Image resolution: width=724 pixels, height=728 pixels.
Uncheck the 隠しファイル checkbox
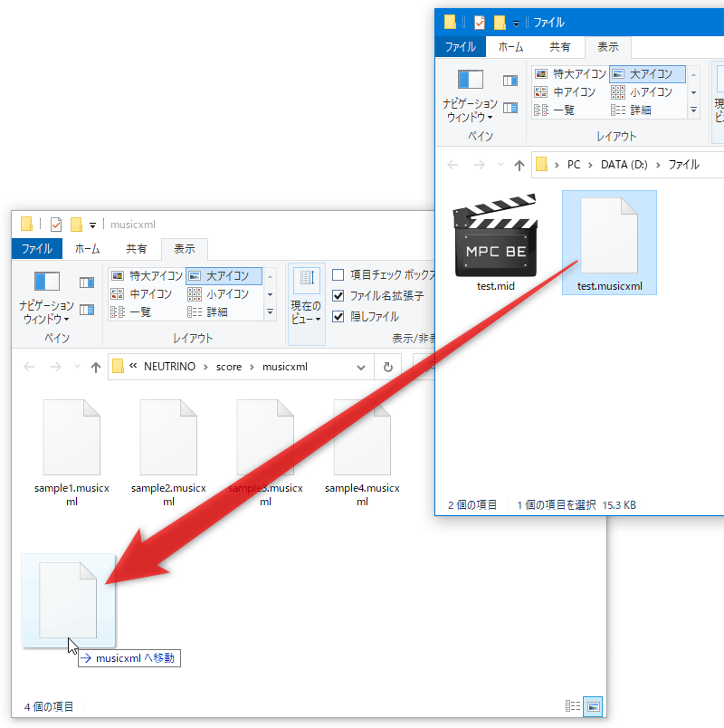click(338, 317)
